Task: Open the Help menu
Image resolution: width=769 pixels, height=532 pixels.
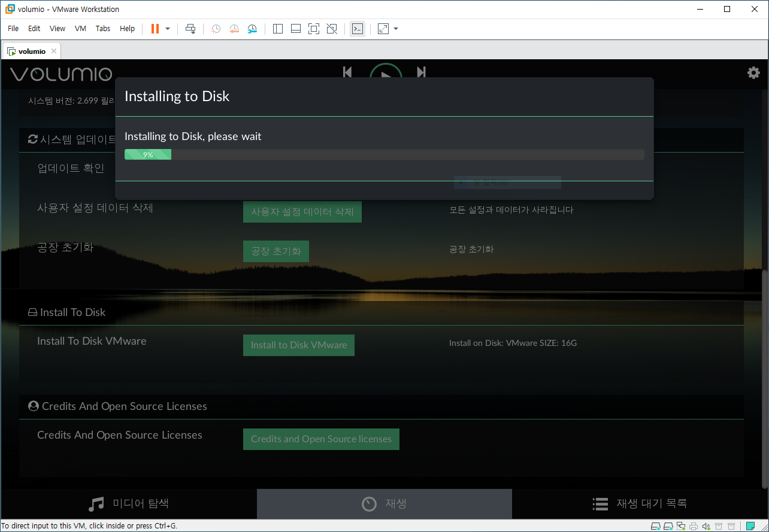Action: coord(127,29)
